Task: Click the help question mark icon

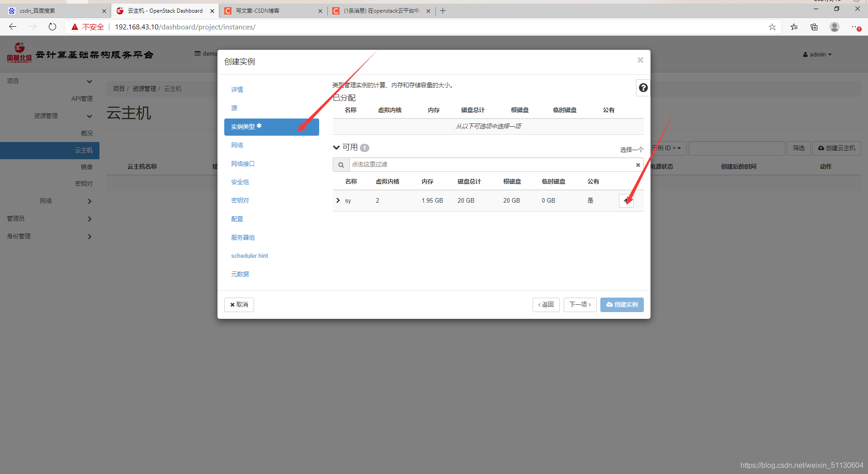Action: click(643, 88)
